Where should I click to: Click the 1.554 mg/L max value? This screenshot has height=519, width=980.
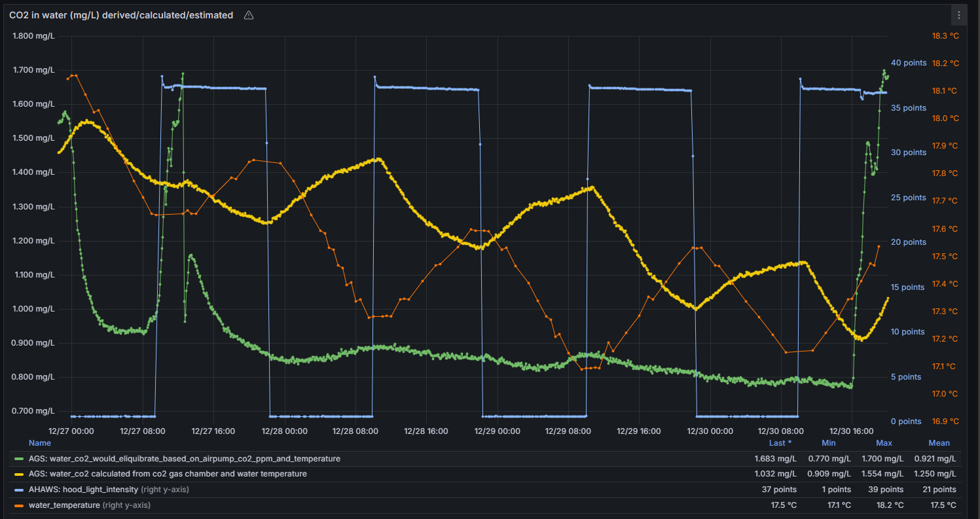(x=882, y=474)
